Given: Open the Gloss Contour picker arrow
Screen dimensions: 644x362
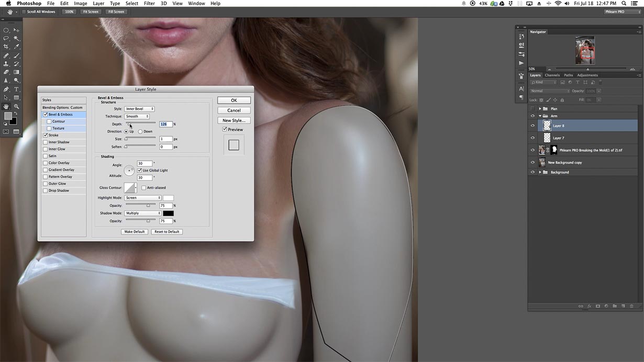Looking at the screenshot, I should (136, 187).
